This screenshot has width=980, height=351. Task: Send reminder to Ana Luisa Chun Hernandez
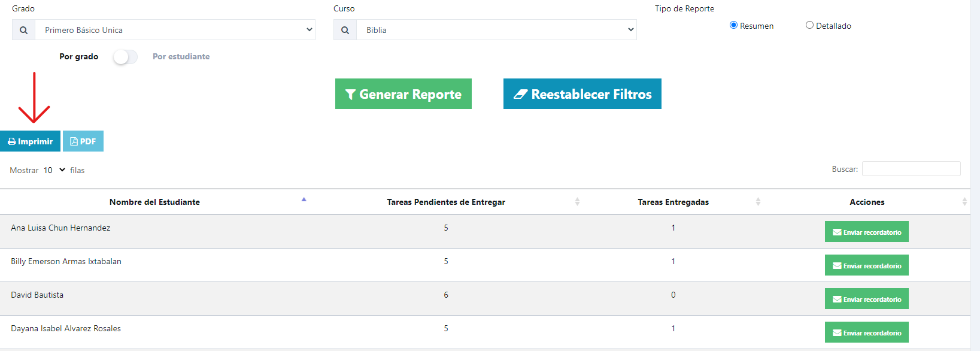pos(867,232)
